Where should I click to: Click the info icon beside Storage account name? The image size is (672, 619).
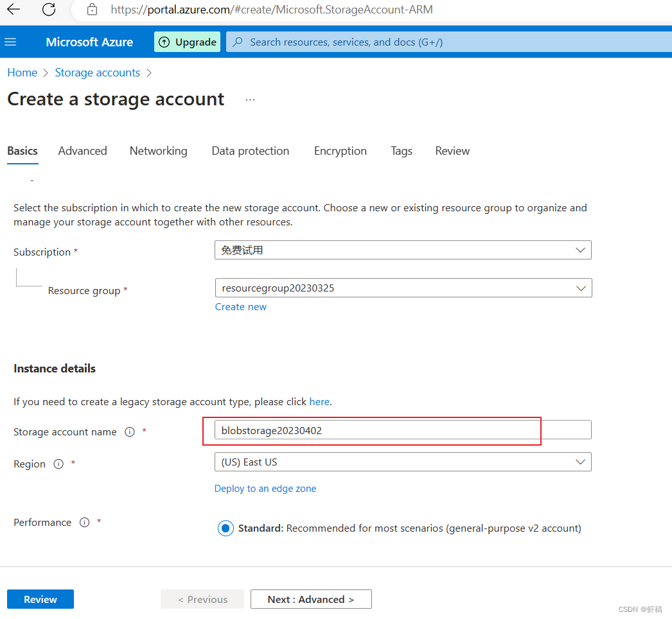pyautogui.click(x=130, y=432)
